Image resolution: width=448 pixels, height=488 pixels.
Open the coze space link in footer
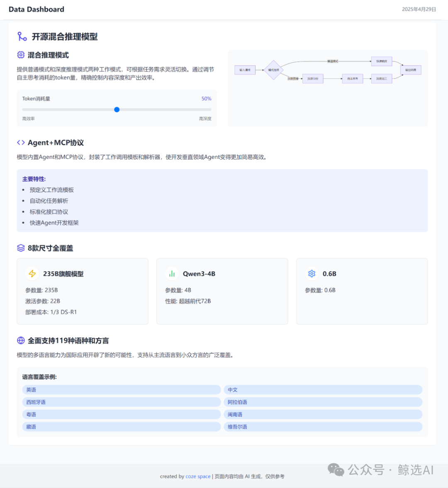[198, 476]
